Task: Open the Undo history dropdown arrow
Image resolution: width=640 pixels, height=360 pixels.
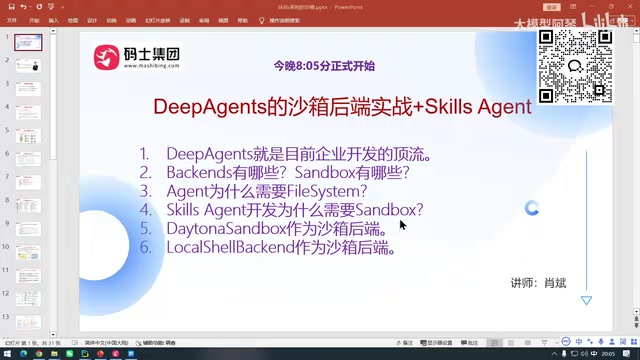Action: click(x=30, y=7)
